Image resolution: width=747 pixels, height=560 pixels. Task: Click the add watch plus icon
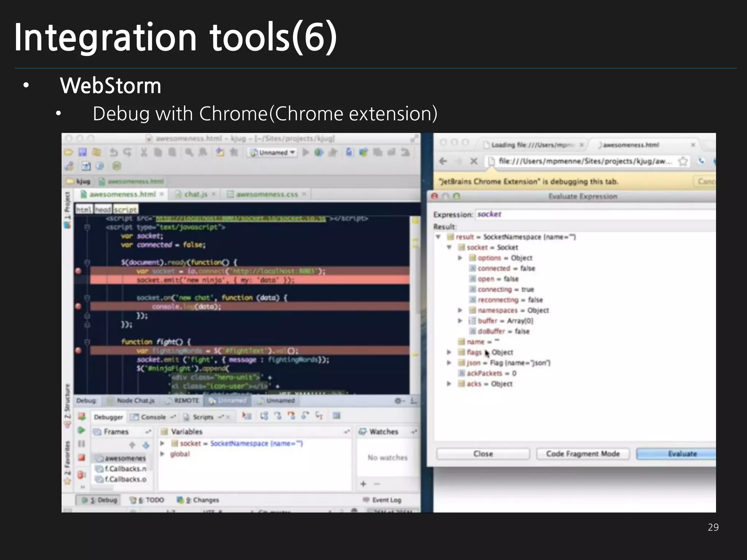363,484
